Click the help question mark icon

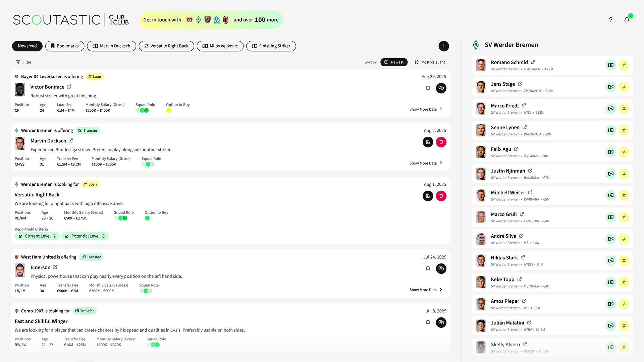tap(611, 20)
